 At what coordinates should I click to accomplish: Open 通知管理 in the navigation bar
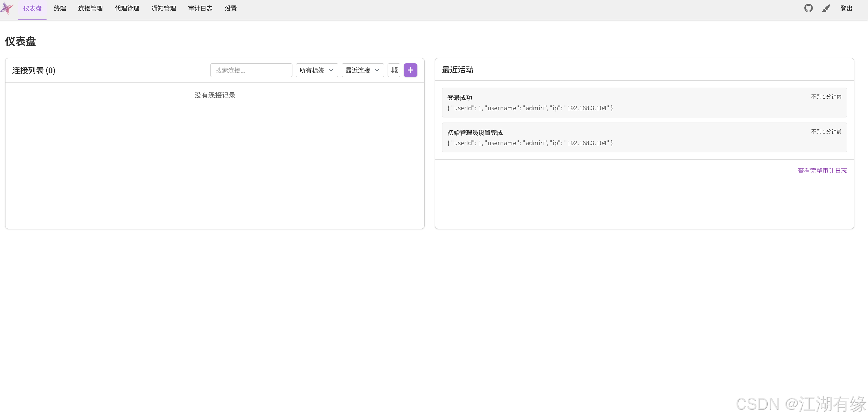tap(163, 8)
